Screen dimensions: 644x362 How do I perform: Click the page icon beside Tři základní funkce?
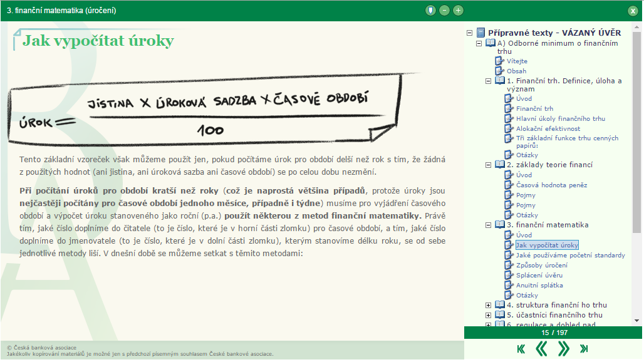(x=509, y=138)
